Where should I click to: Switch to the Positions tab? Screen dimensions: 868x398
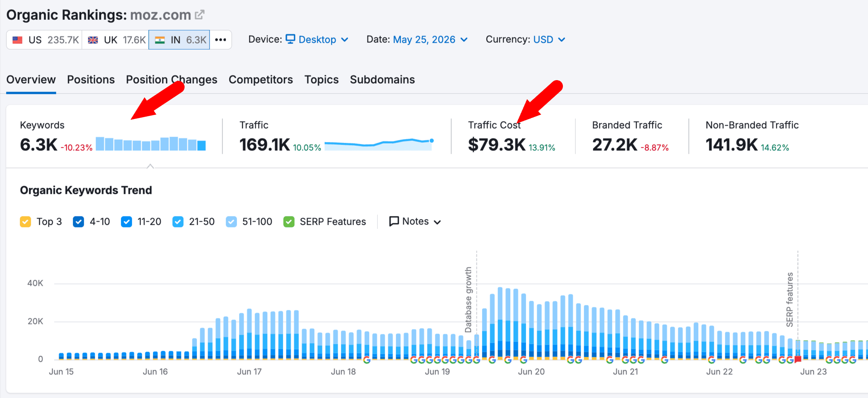tap(91, 79)
